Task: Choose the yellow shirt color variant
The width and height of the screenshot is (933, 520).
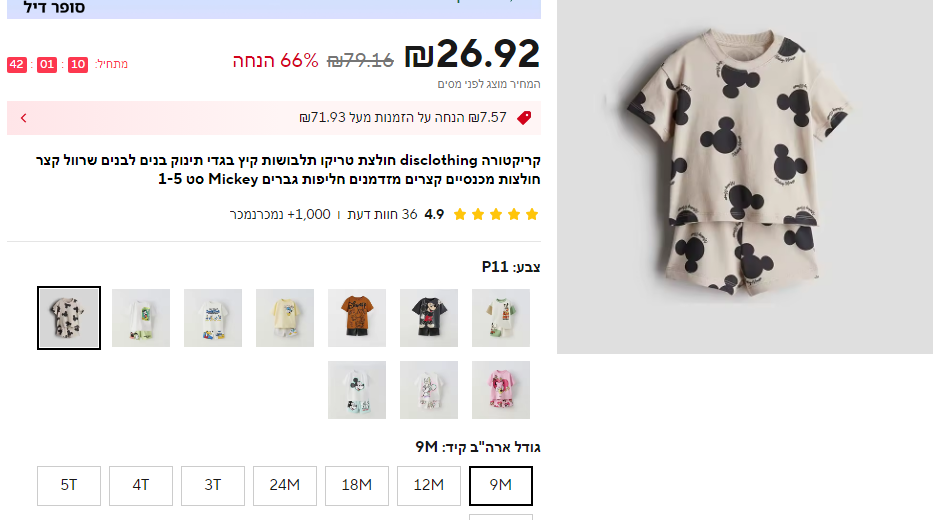Action: click(x=285, y=318)
